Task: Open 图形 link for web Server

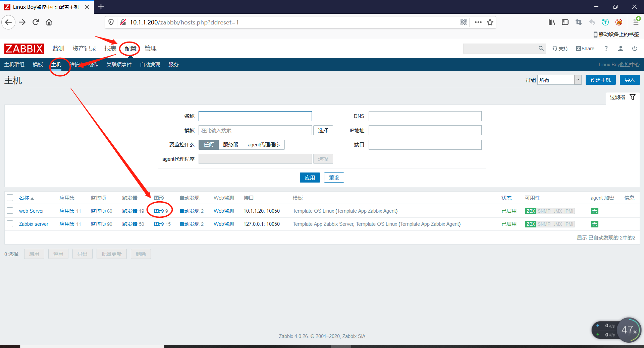Action: pos(159,211)
